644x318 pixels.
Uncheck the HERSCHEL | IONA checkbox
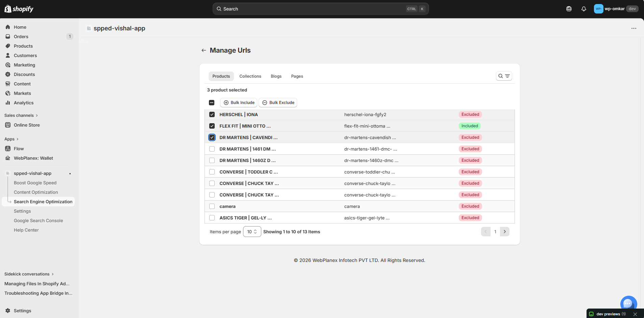tap(212, 114)
